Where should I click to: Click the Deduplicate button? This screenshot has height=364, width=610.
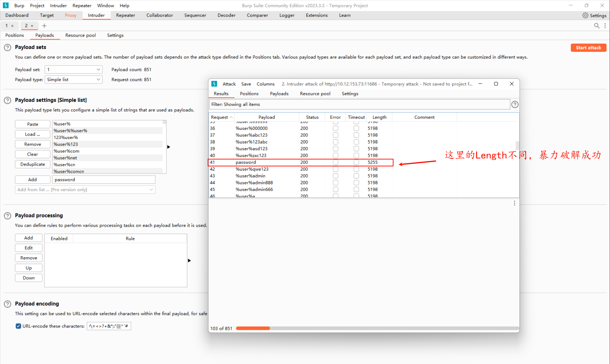pos(32,164)
